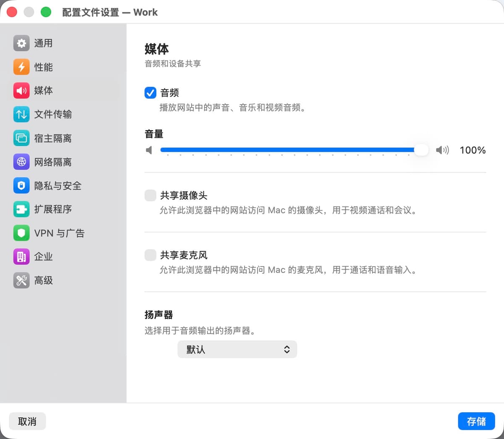Enable the 共享摄像头 checkbox
The width and height of the screenshot is (504, 439).
click(150, 195)
